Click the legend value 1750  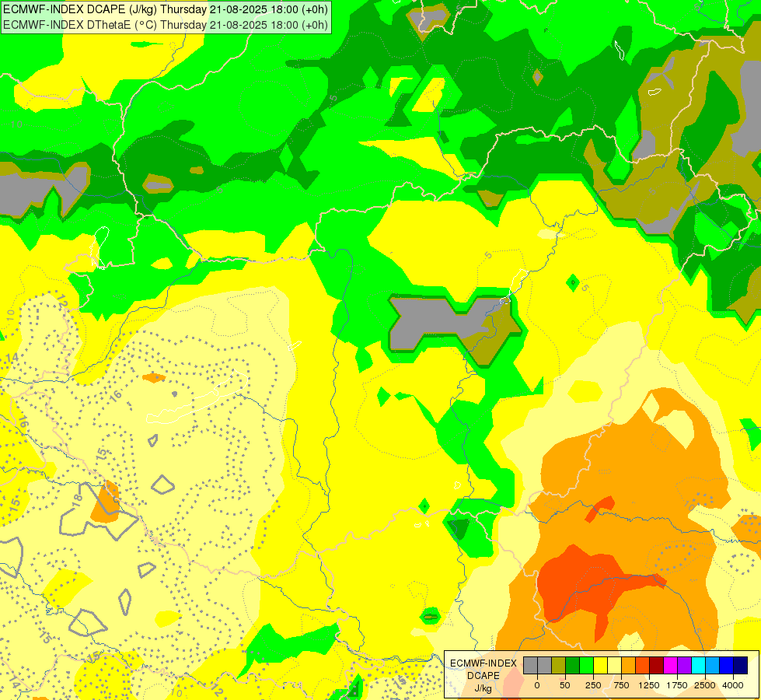coord(676,685)
